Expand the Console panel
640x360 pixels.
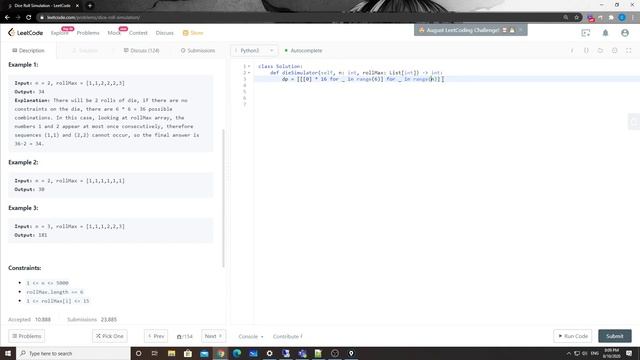pos(251,336)
